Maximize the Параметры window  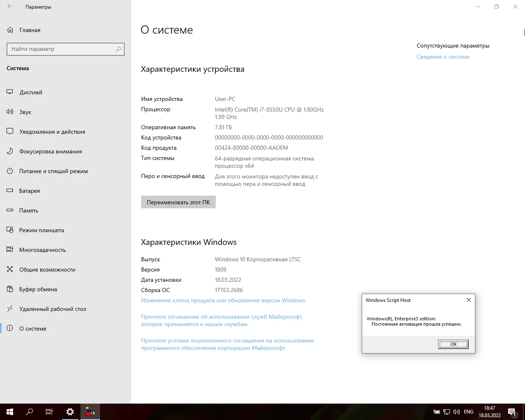497,7
